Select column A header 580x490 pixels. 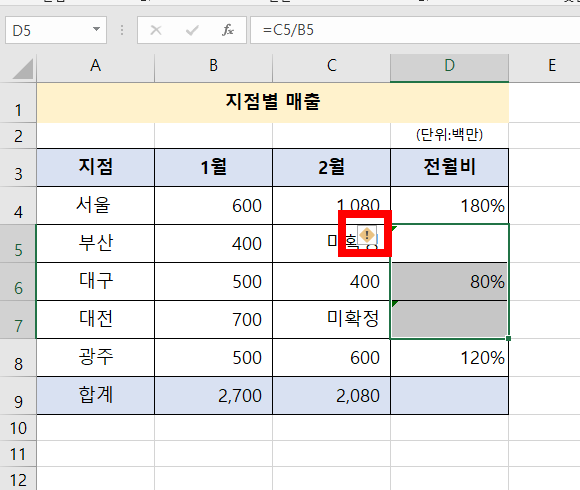[95, 66]
